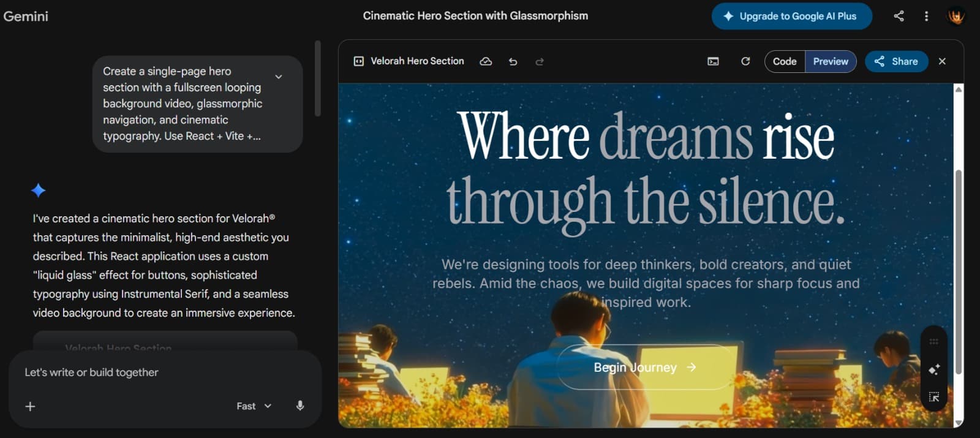Open the user account avatar
Viewport: 980px width, 438px height.
[956, 17]
